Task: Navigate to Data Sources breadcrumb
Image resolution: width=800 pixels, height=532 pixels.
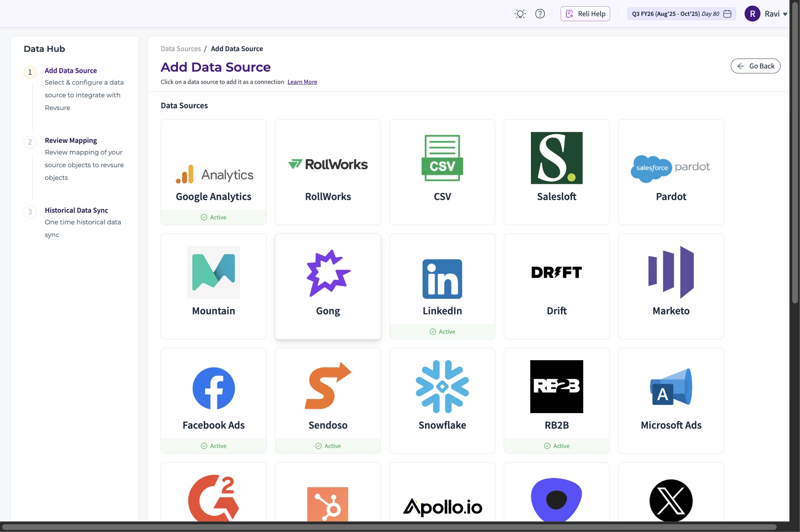Action: 180,49
